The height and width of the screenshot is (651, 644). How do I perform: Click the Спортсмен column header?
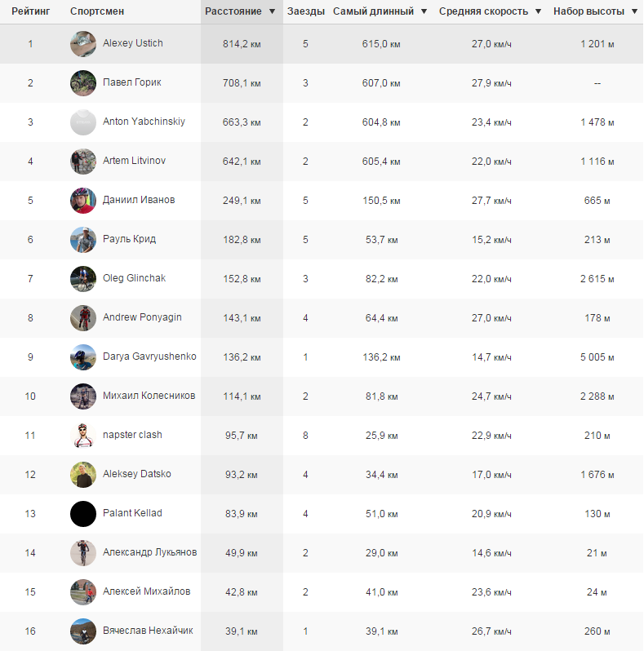point(96,12)
